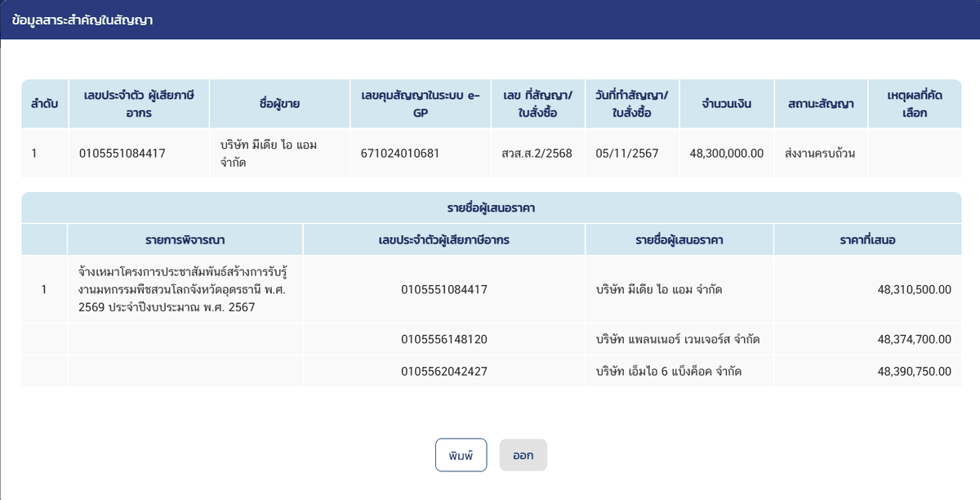
Task: Click the รายชื่อผู้เสนอราคา column header in bidders table
Action: [x=679, y=239]
